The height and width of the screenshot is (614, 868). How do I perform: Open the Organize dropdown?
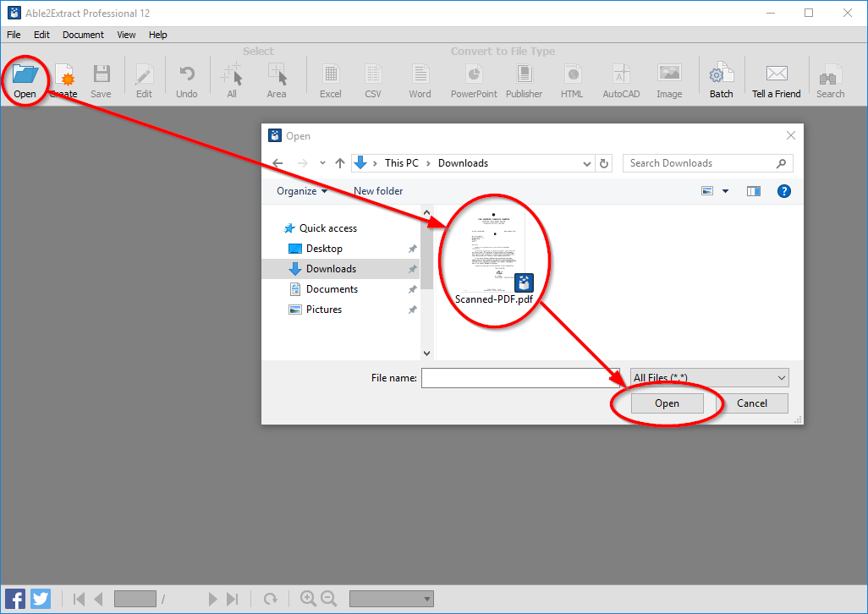pos(302,191)
